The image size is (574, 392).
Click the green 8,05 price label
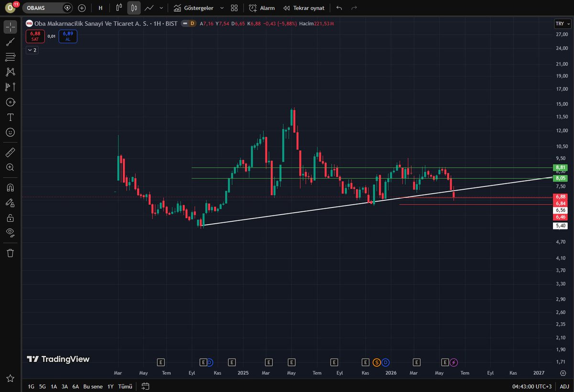pos(560,178)
